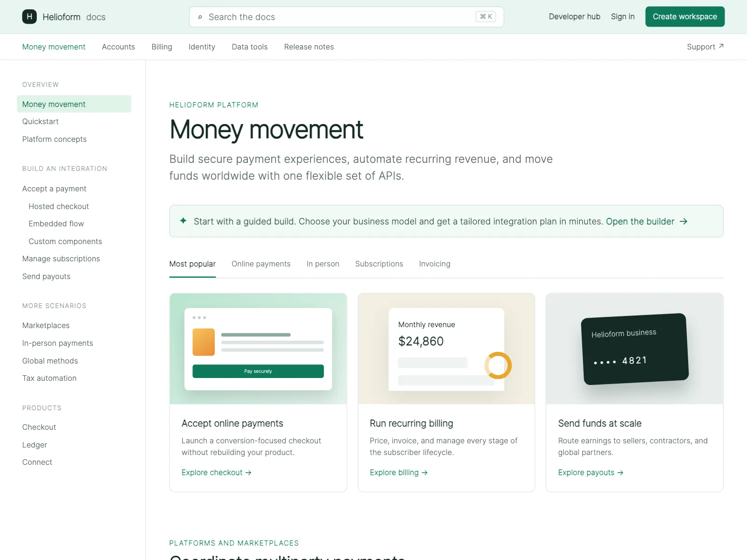Open Manage subscriptions in sidebar
This screenshot has height=560, width=747.
tap(61, 259)
